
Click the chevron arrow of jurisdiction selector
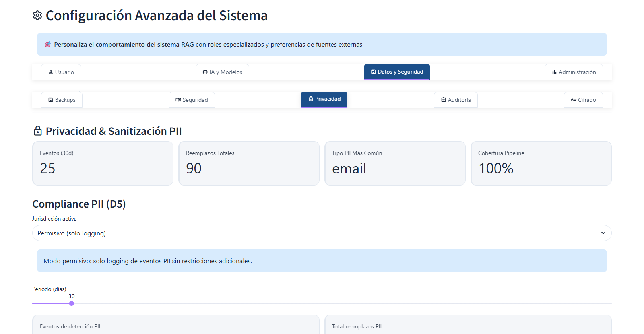point(603,233)
